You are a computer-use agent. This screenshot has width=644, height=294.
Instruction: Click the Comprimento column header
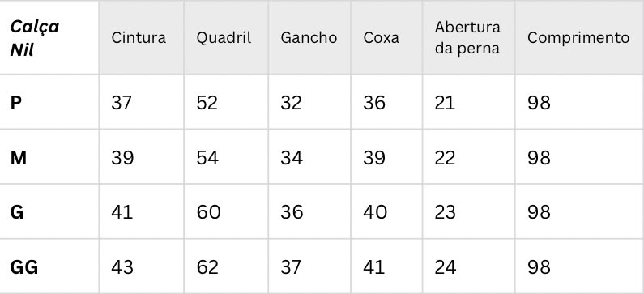point(578,38)
